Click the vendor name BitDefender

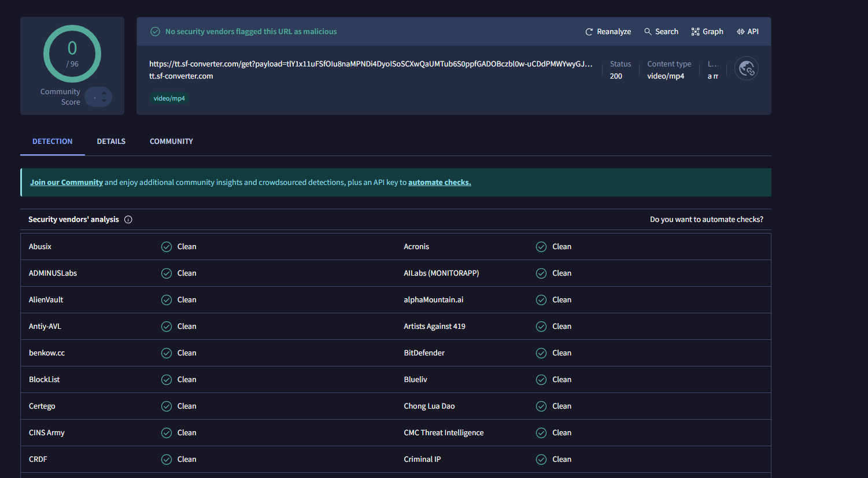pyautogui.click(x=424, y=353)
